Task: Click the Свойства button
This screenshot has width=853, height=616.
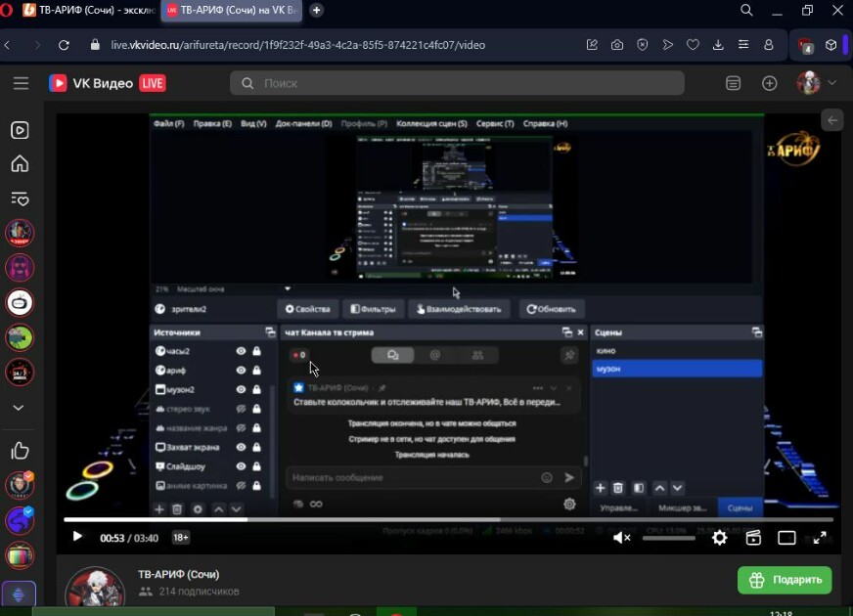Action: coord(307,309)
